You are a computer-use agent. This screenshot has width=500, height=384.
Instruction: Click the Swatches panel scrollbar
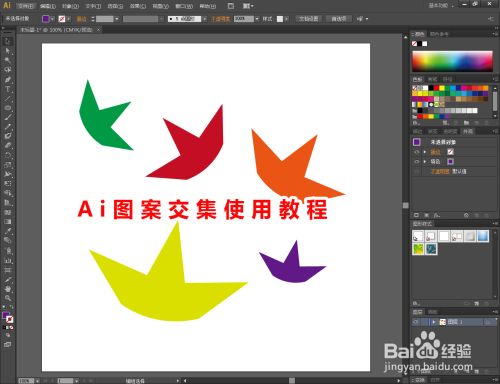click(x=495, y=101)
